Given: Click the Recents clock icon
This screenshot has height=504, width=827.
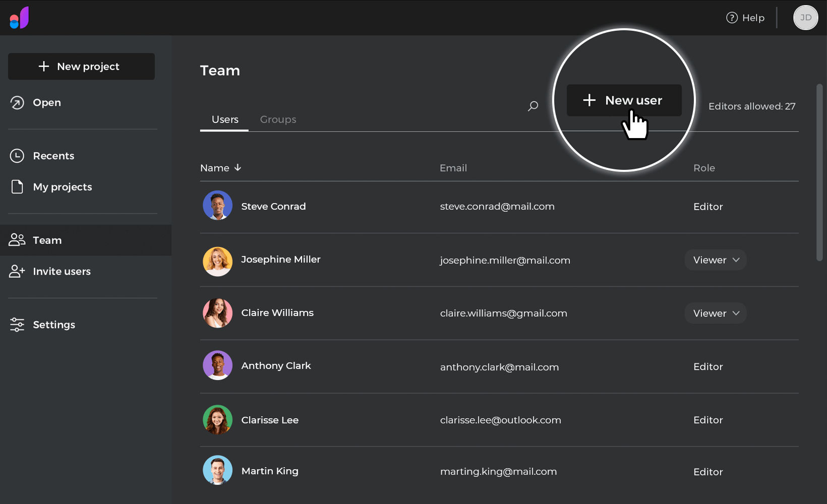Looking at the screenshot, I should tap(17, 156).
